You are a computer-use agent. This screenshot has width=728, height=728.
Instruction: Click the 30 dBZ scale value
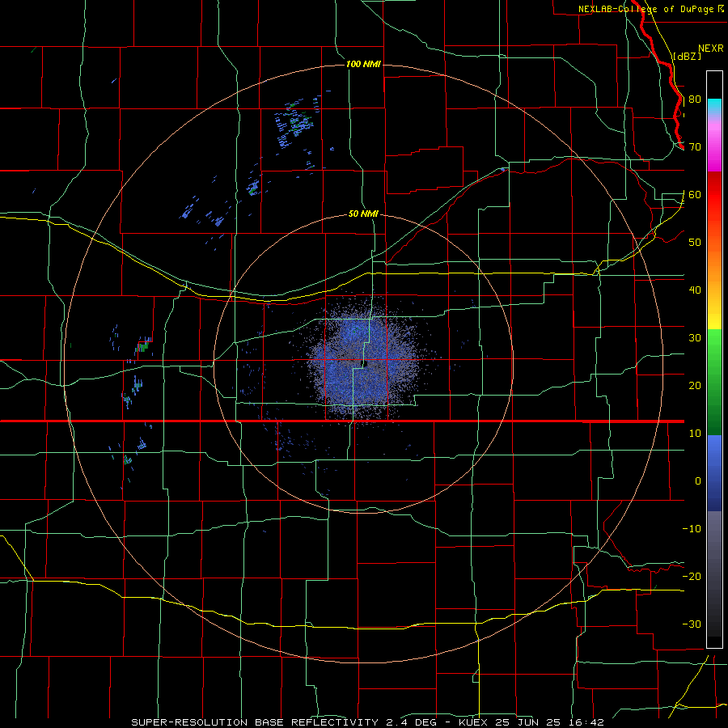pyautogui.click(x=695, y=338)
